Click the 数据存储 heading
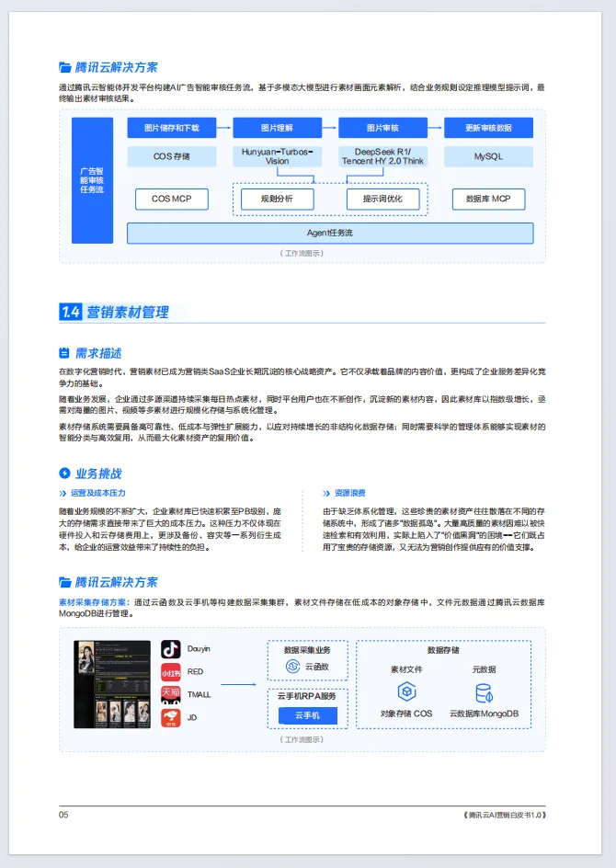616x868 pixels. click(443, 650)
